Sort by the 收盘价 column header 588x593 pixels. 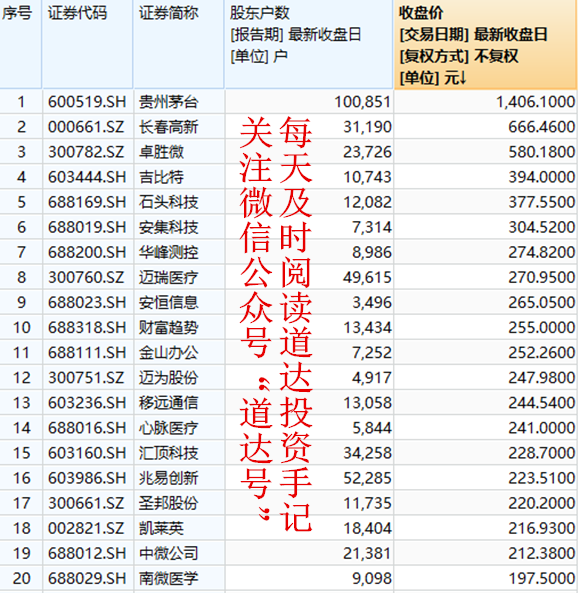click(x=485, y=45)
